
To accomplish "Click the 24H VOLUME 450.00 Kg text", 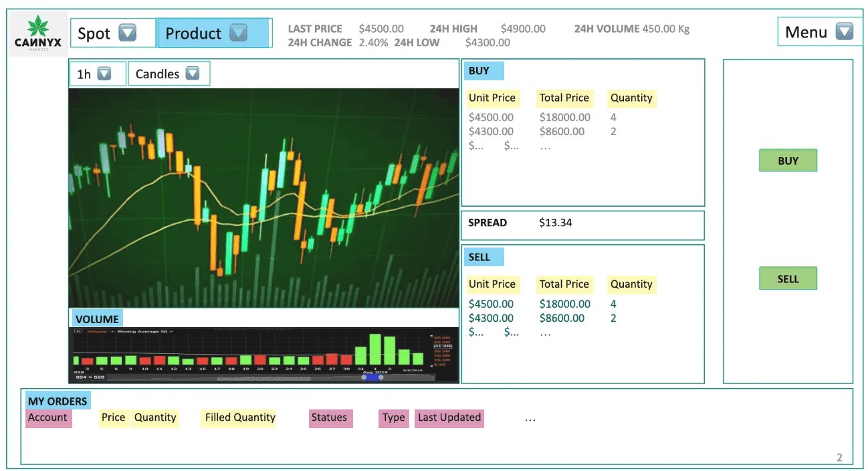I will [x=632, y=29].
